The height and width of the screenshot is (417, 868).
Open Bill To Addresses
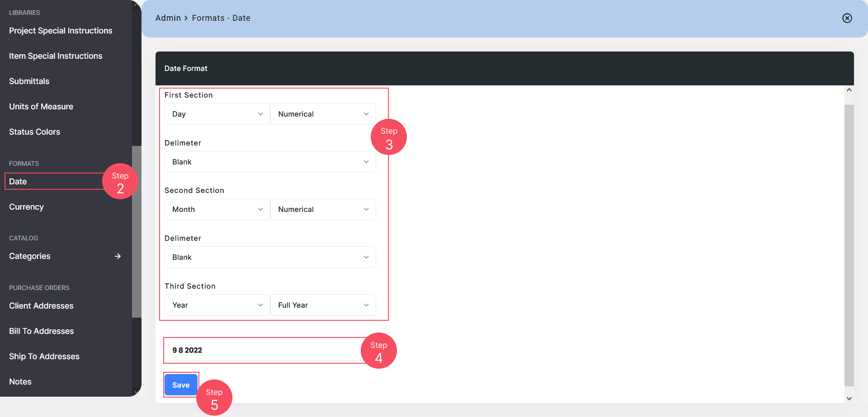point(41,331)
